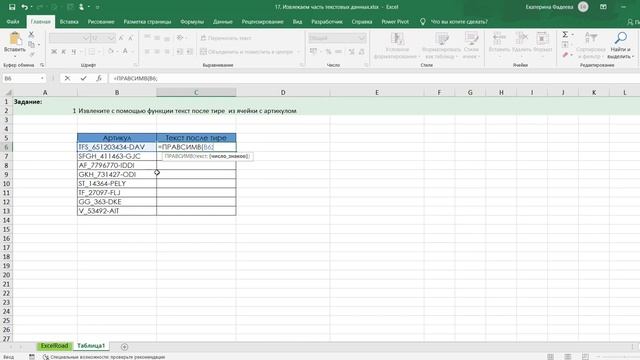The image size is (640, 360).
Task: Undo the last action
Action: coord(24,7)
